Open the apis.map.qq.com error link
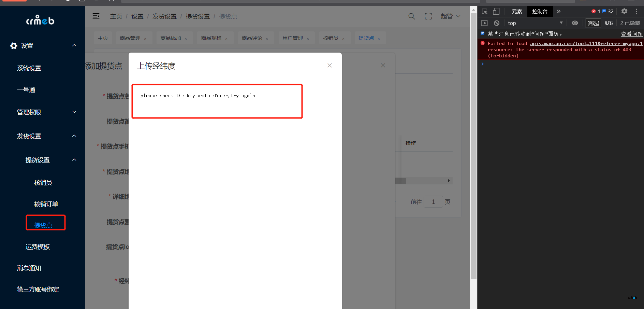Image resolution: width=644 pixels, height=309 pixels. [x=586, y=43]
